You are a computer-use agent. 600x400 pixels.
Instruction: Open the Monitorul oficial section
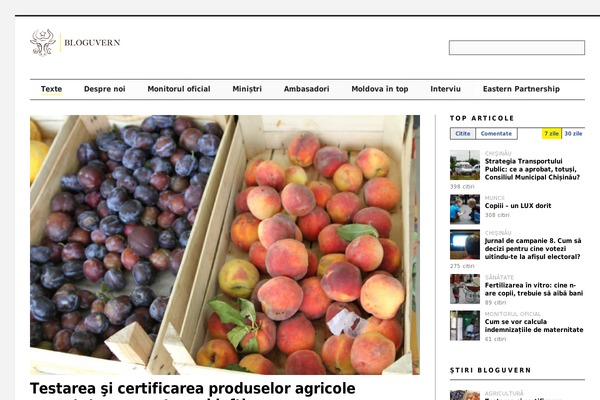(x=179, y=89)
